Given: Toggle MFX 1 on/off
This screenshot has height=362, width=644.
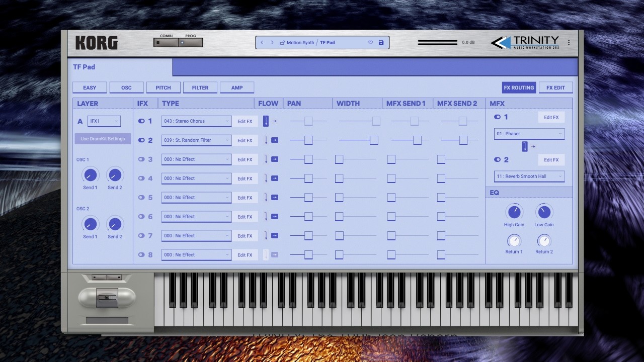Looking at the screenshot, I should pyautogui.click(x=497, y=117).
